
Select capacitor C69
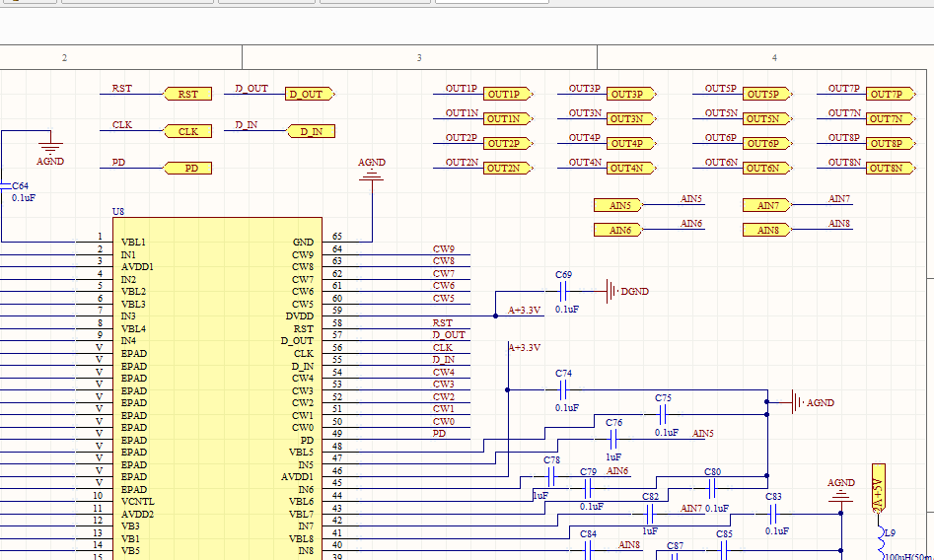pos(564,291)
